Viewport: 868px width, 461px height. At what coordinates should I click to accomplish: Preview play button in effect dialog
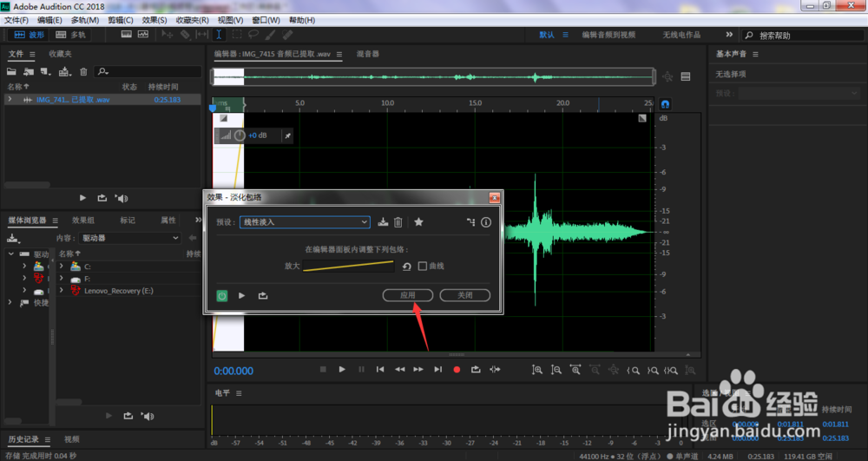pos(242,295)
